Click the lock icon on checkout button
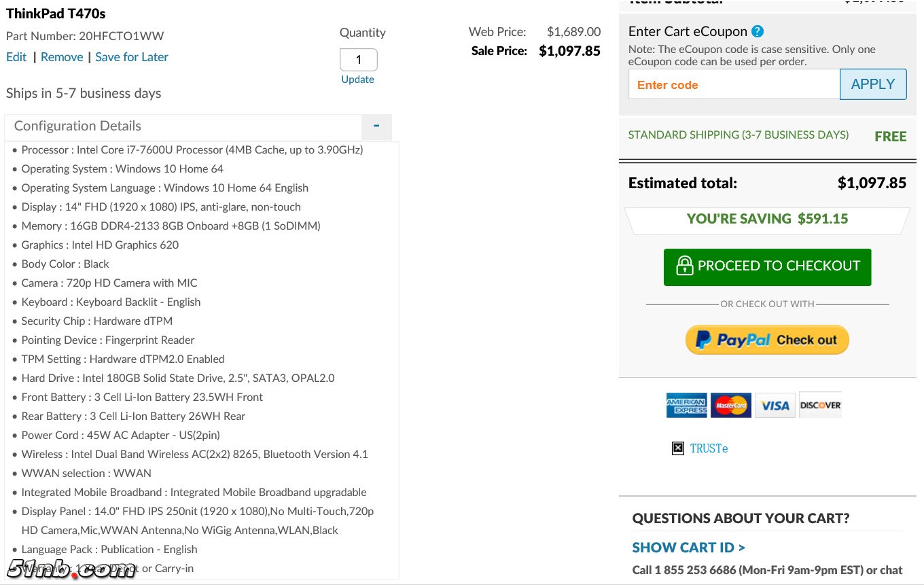 tap(683, 266)
